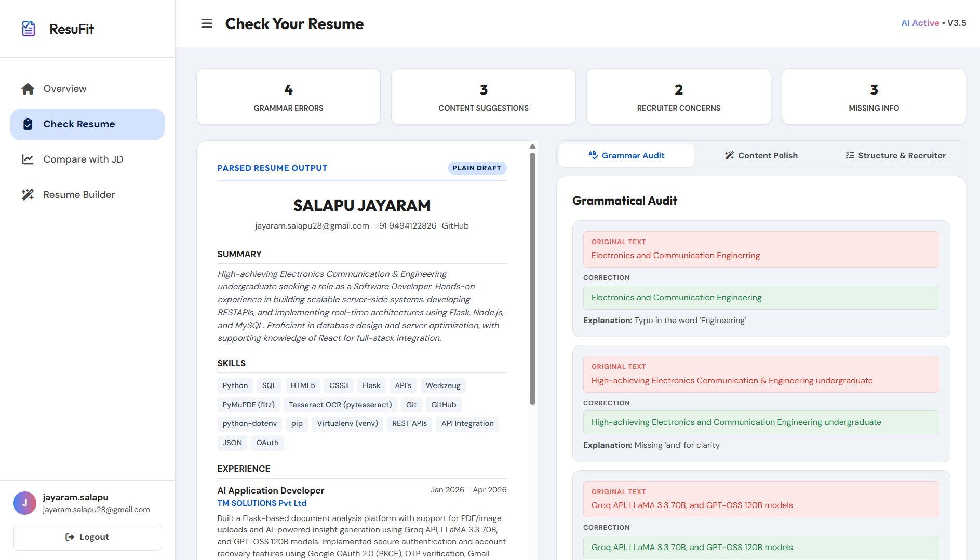Click the pip skill tag
This screenshot has height=560, width=980.
point(297,423)
